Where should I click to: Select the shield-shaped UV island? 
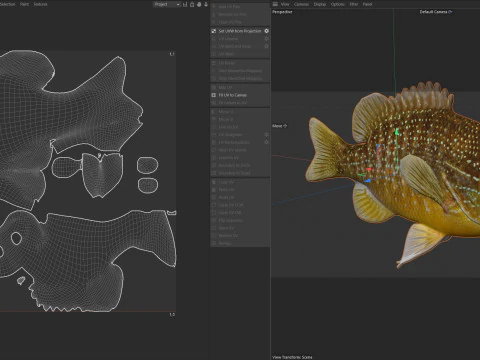(102, 175)
